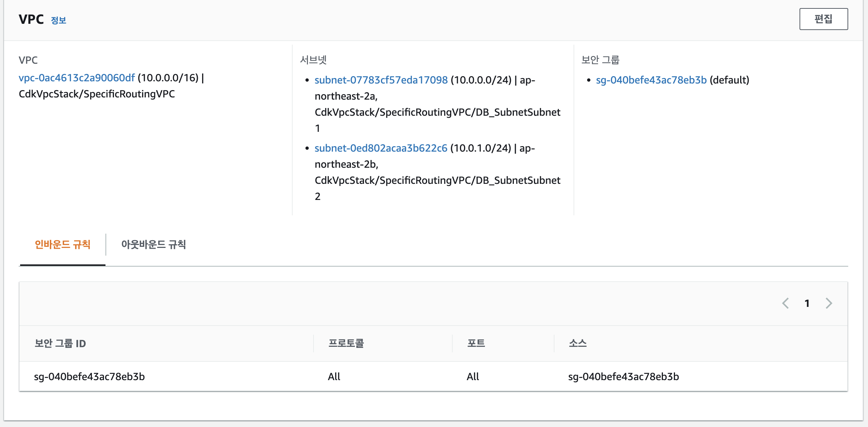The width and height of the screenshot is (868, 427).
Task: Select the sg-040befe43ac78eb3b rule row ID cell
Action: pyautogui.click(x=89, y=377)
